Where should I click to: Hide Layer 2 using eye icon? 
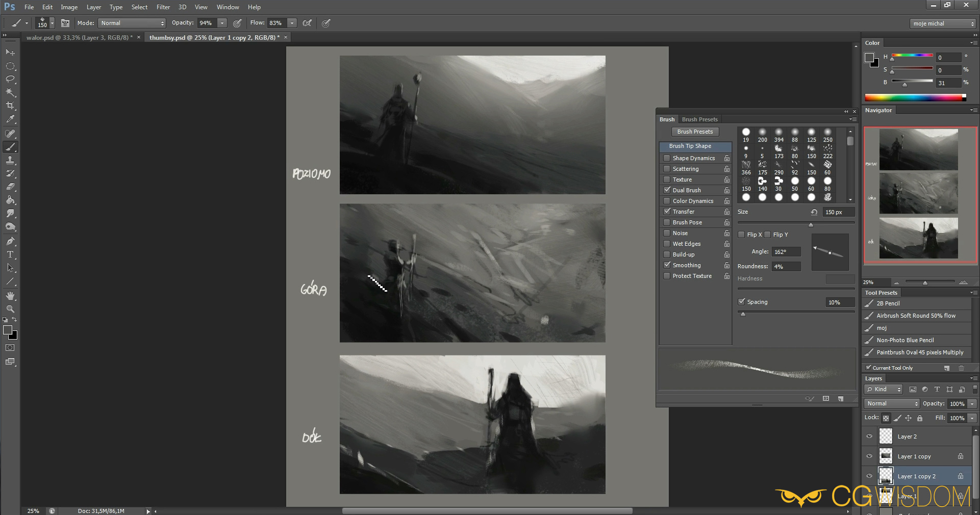pos(869,436)
